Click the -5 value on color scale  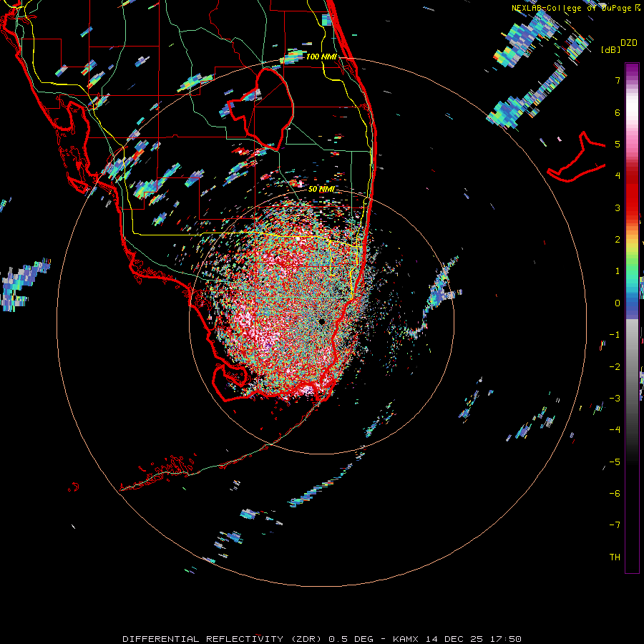615,462
